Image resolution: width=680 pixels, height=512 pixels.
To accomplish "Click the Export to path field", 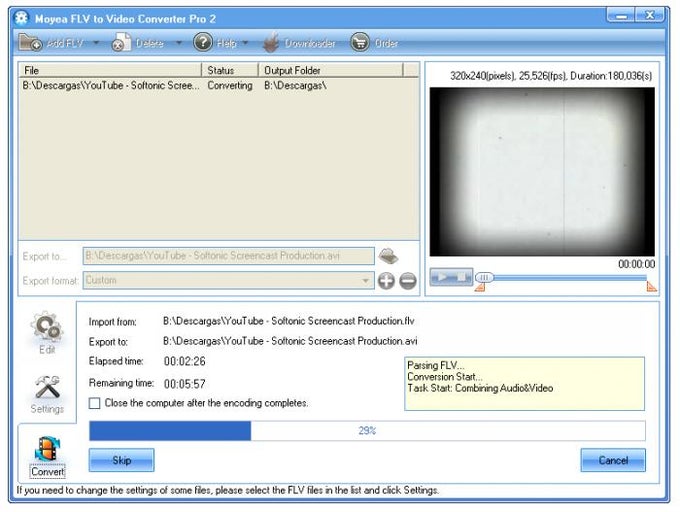I will coord(229,256).
